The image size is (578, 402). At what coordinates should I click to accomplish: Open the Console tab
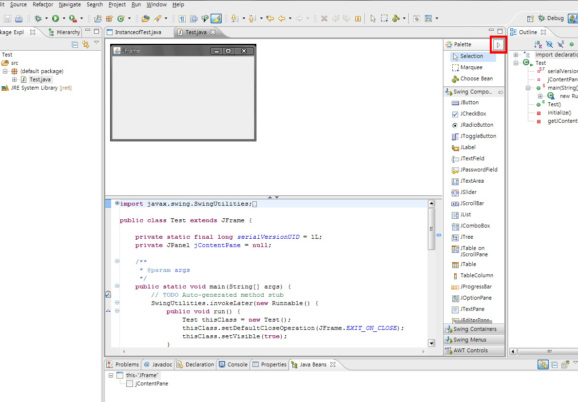[x=233, y=364]
